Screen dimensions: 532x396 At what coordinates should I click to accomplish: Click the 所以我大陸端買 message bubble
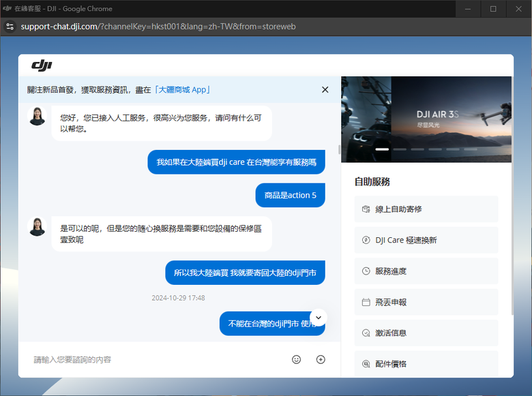(x=245, y=273)
